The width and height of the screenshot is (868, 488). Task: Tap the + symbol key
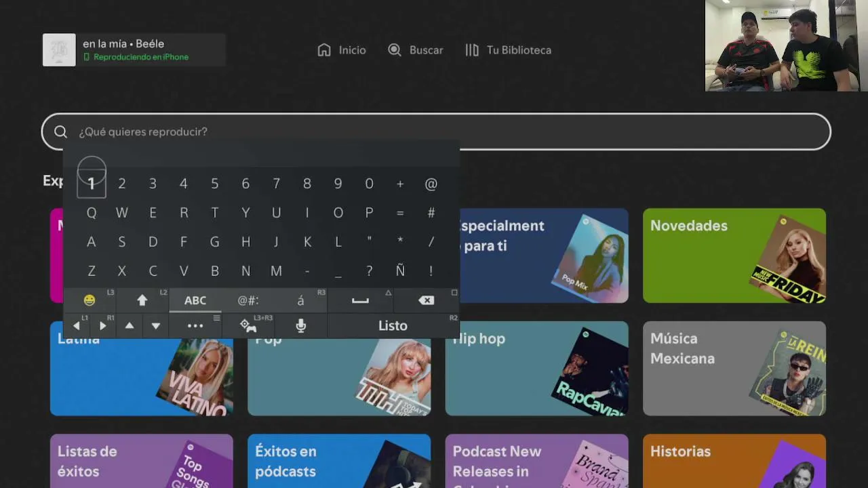[400, 184]
